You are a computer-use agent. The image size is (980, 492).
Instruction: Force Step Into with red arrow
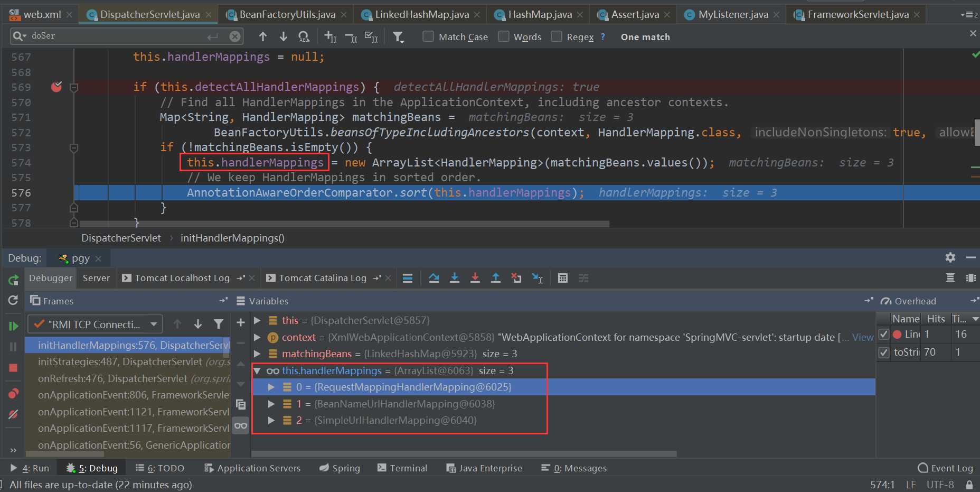click(x=475, y=278)
